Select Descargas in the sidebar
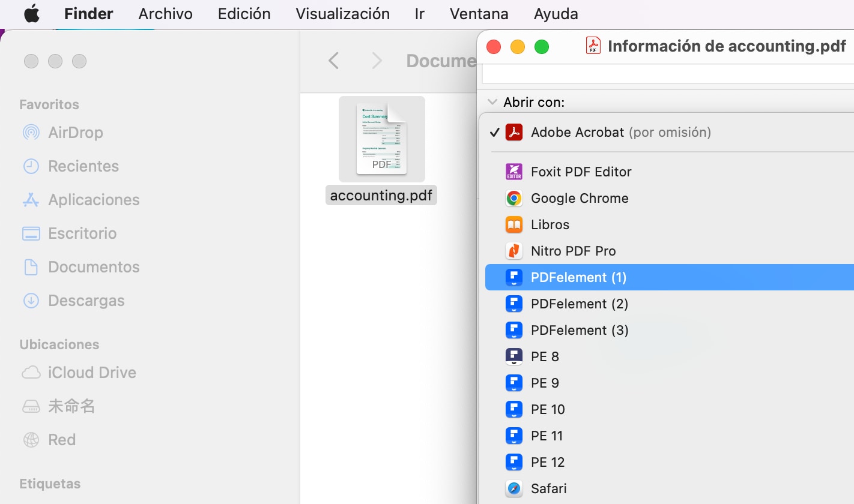The image size is (854, 504). pos(86,301)
